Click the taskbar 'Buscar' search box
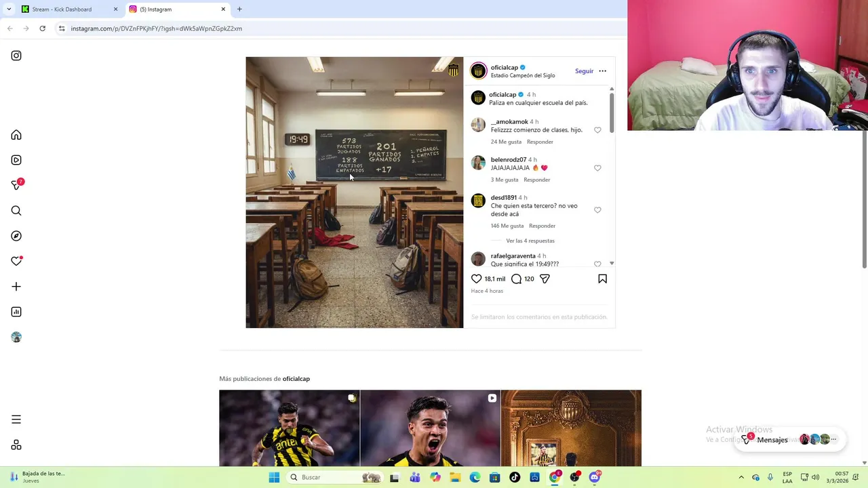 tap(334, 477)
